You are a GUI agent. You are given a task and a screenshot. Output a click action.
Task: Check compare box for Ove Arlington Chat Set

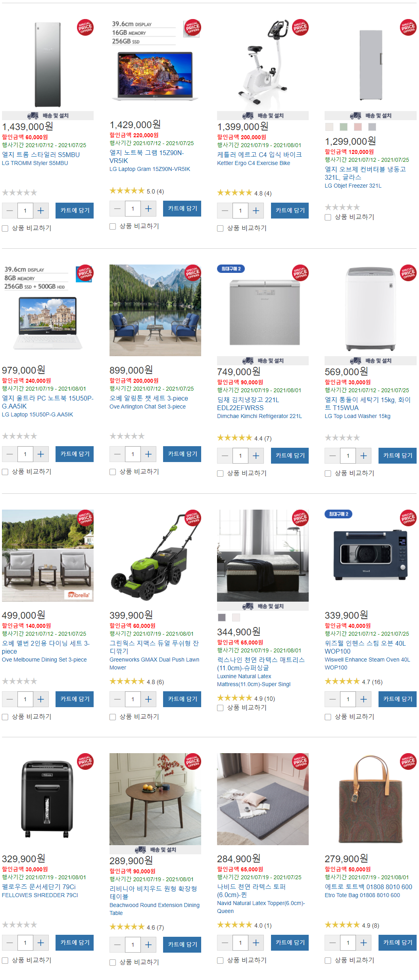click(x=113, y=472)
